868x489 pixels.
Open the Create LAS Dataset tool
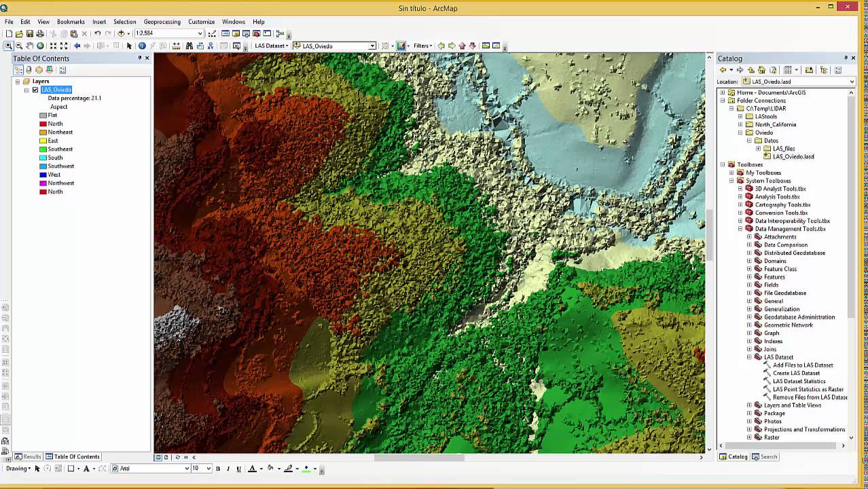[x=796, y=373]
